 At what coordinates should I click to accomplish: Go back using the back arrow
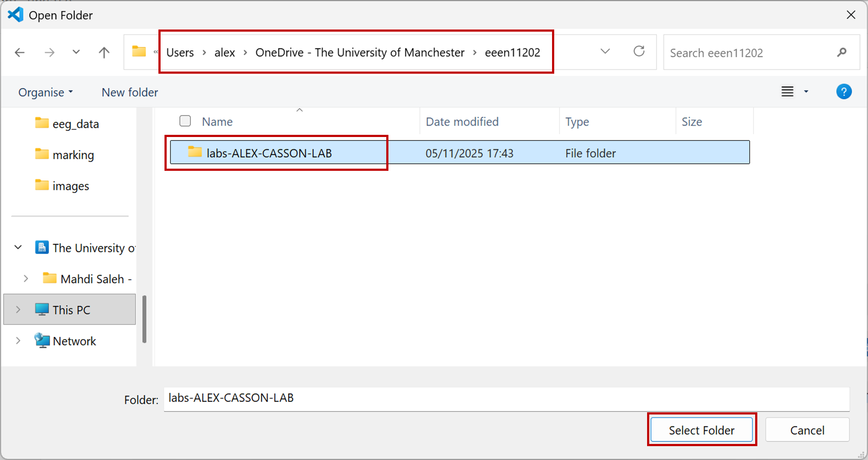(x=20, y=52)
